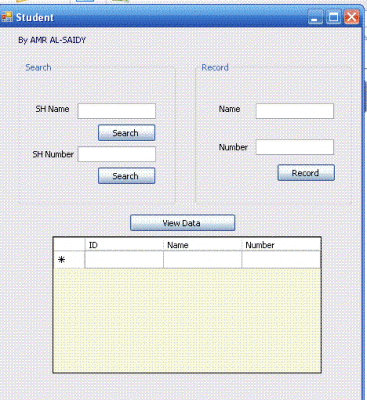
Task: Maximize the Student window
Action: pyautogui.click(x=333, y=17)
